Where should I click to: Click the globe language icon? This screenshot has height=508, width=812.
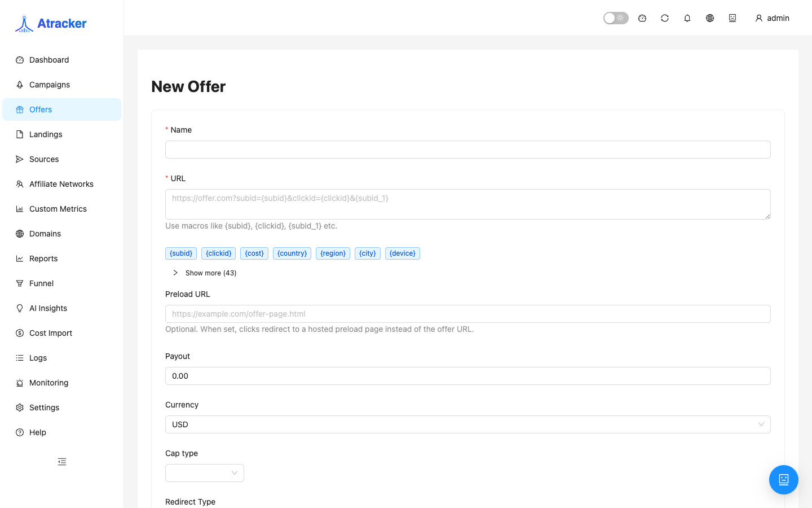(710, 18)
